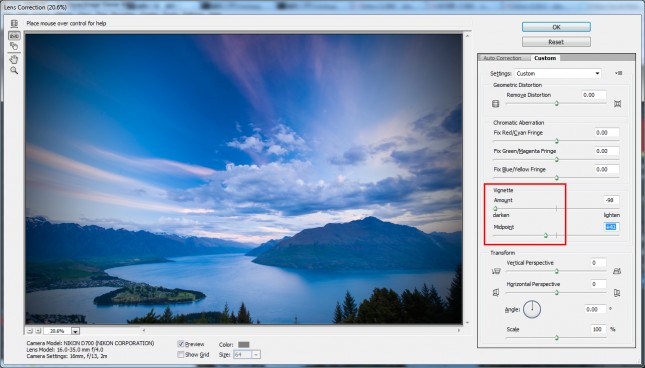Switch to the Auto Correction tab
Viewport: 645px width, 368px height.
tap(503, 58)
